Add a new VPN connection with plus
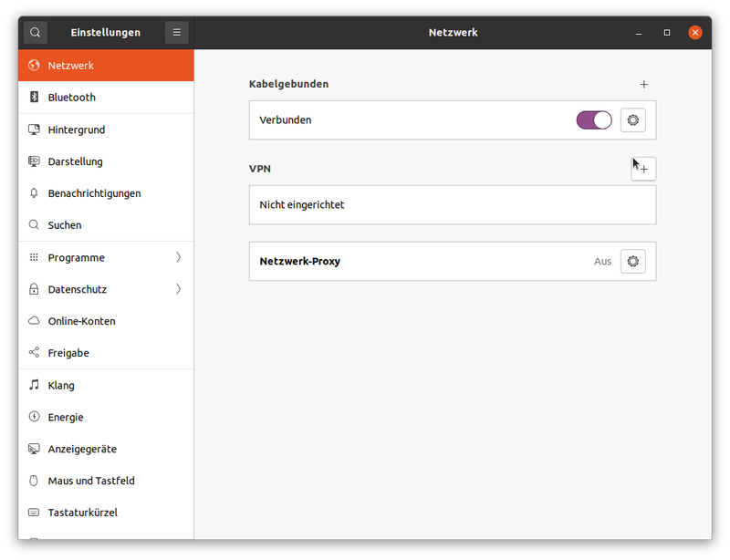This screenshot has height=560, width=730. 643,169
